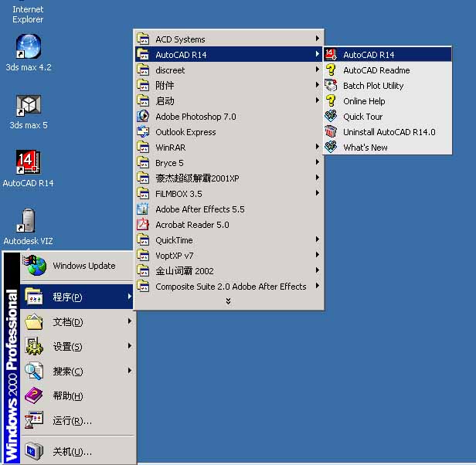Screen dimensions: 476x465
Task: Expand the 搜索(C) submenu arrow
Action: coord(130,370)
